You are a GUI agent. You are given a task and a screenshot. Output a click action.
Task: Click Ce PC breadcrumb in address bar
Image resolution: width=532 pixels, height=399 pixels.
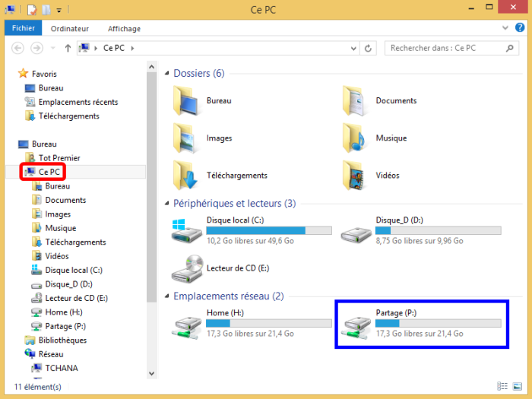tap(114, 48)
